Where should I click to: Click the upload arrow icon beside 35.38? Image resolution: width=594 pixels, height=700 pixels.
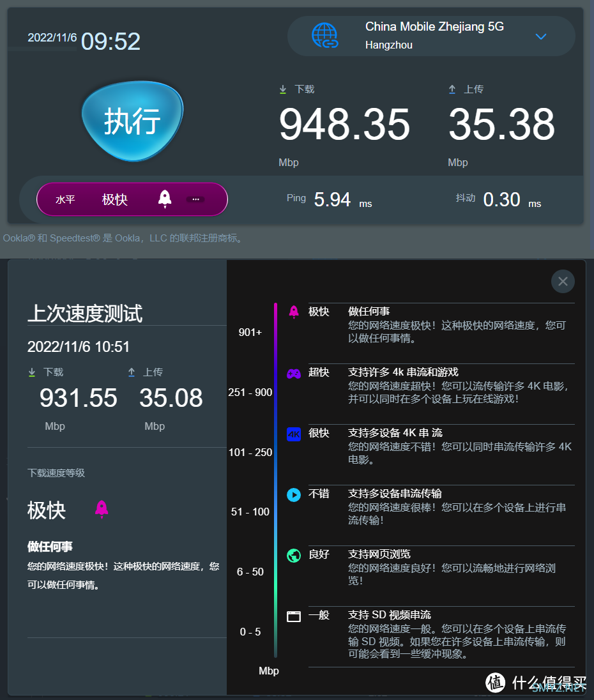[452, 89]
